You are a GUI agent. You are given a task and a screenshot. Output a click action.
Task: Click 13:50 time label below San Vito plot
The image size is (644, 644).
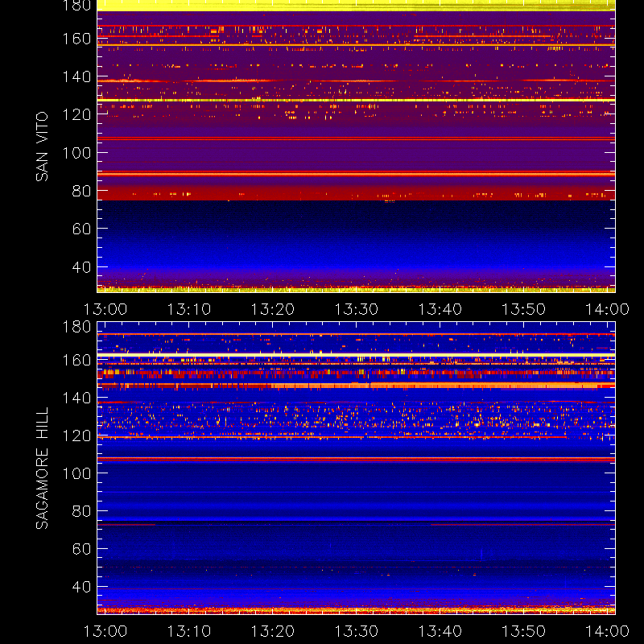(x=524, y=309)
